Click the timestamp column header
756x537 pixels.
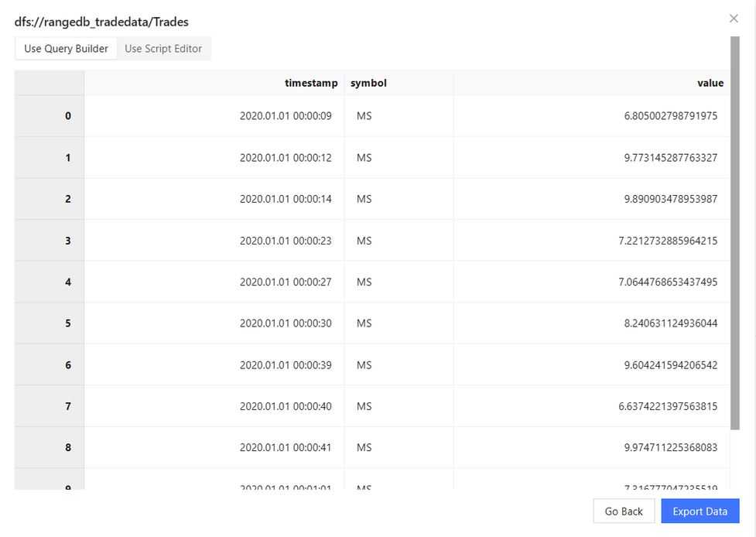click(311, 83)
